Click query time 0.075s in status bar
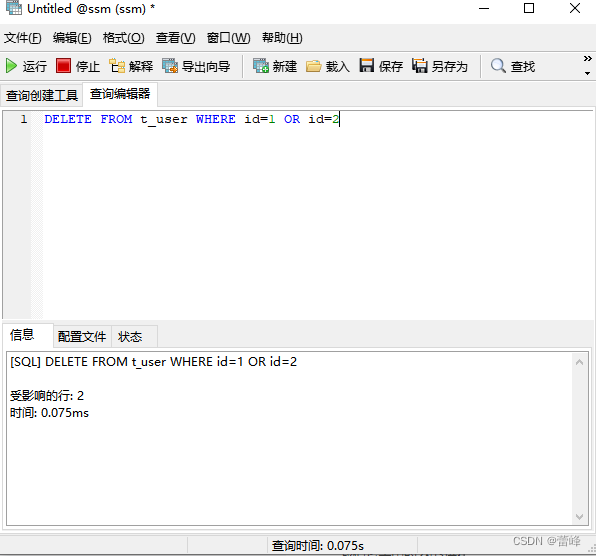This screenshot has width=596, height=556. pos(318,546)
